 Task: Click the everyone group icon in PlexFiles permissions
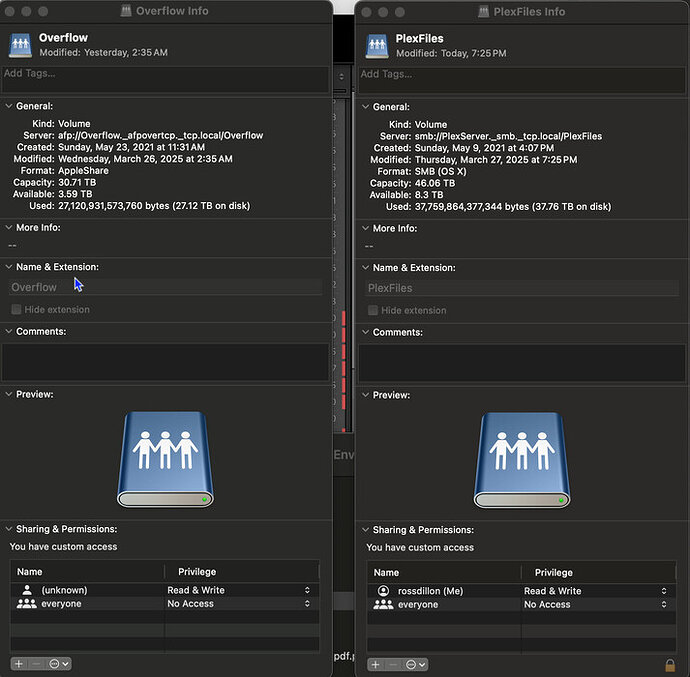pos(383,604)
